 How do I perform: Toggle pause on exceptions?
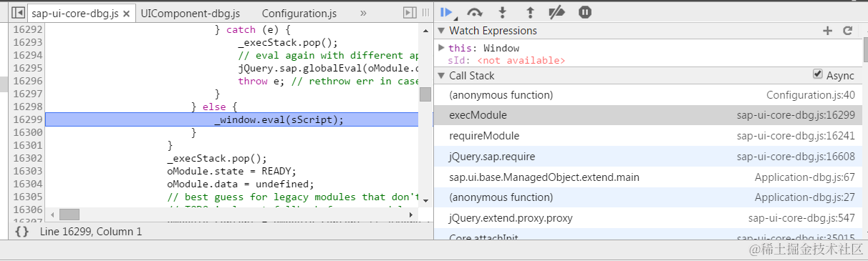[x=584, y=12]
